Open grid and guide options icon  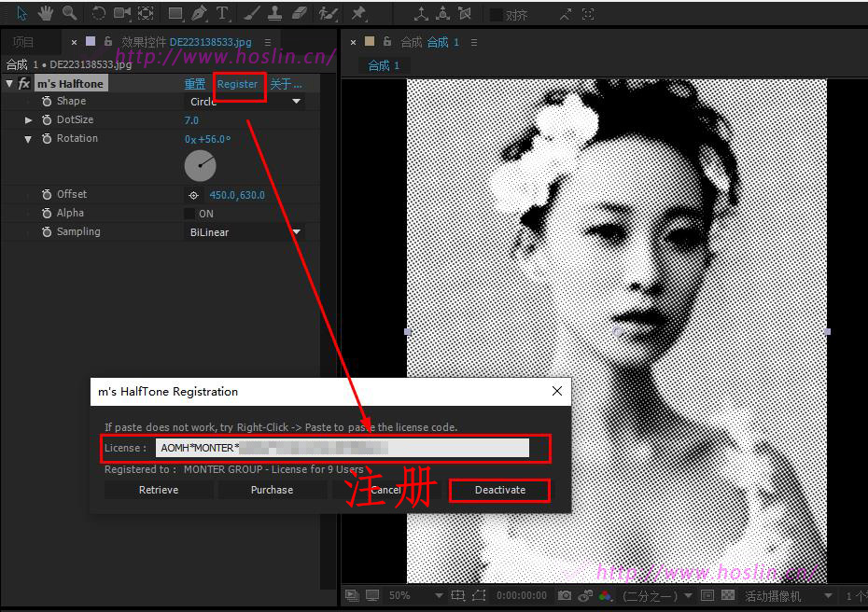(x=458, y=595)
